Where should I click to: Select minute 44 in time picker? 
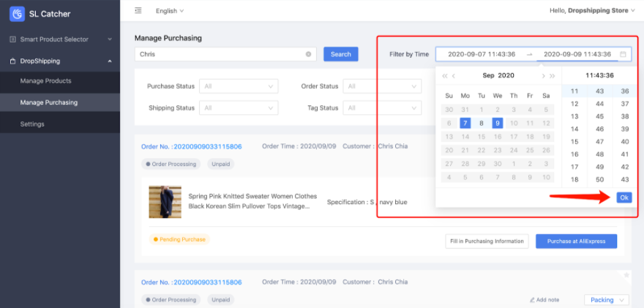599,104
